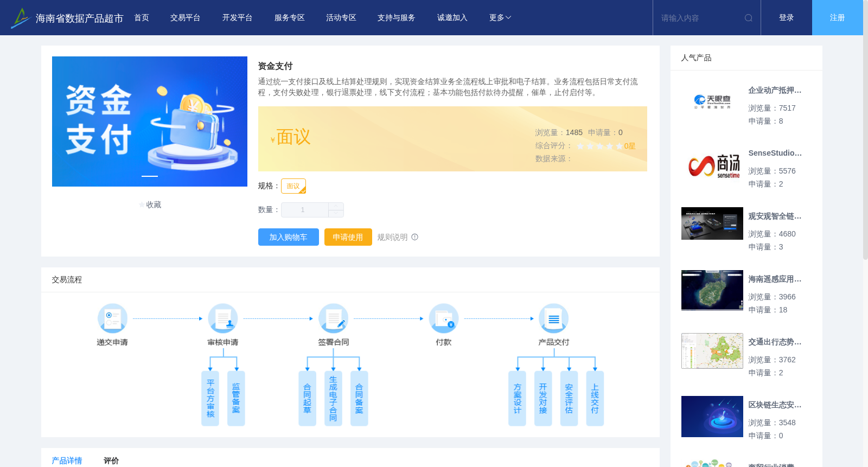Open the 更多 dropdown menu

tap(500, 18)
